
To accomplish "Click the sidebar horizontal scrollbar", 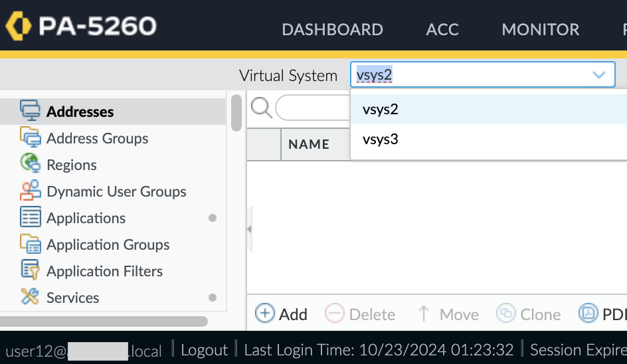I will click(104, 321).
